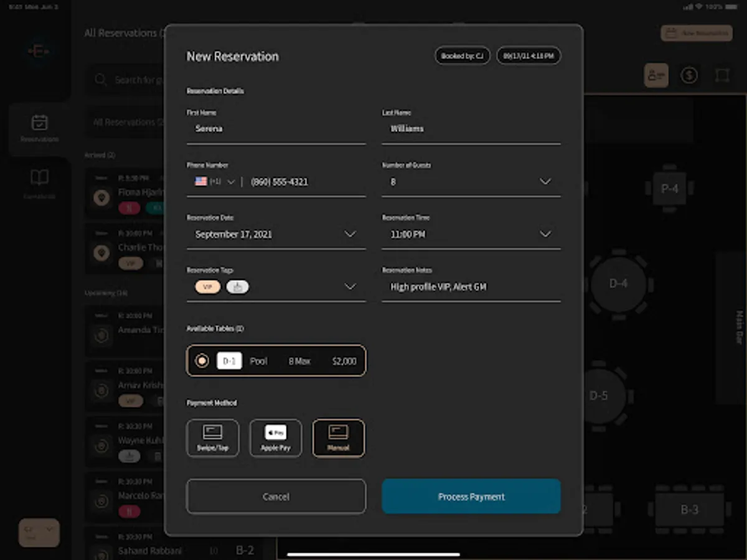Click the phone number field (860) 555-4321
Image resolution: width=747 pixels, height=560 pixels.
(x=280, y=182)
